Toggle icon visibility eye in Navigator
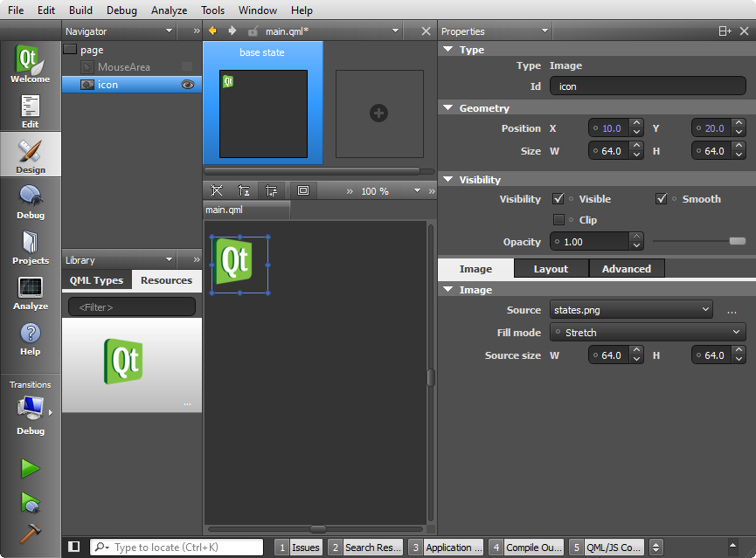 click(188, 85)
